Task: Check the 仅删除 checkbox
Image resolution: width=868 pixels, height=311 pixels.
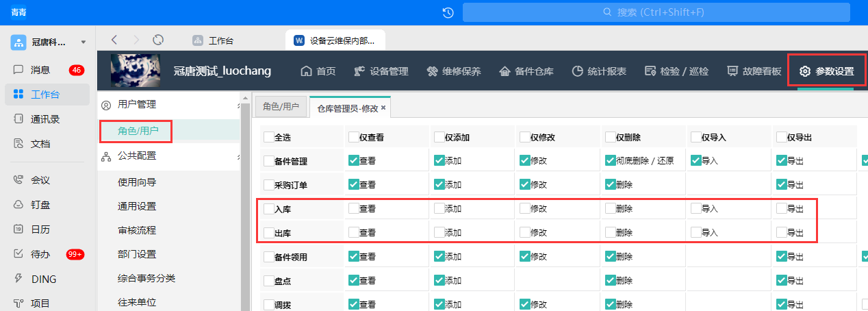Action: [x=611, y=136]
